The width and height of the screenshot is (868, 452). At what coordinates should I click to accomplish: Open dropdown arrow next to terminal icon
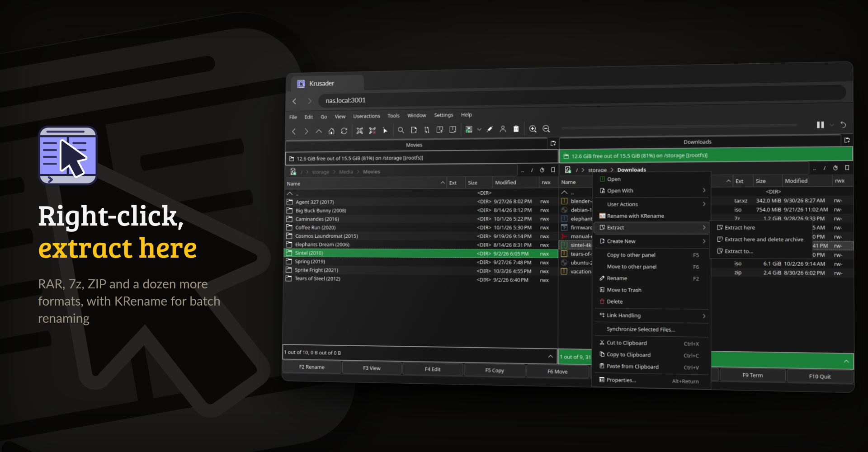[479, 129]
